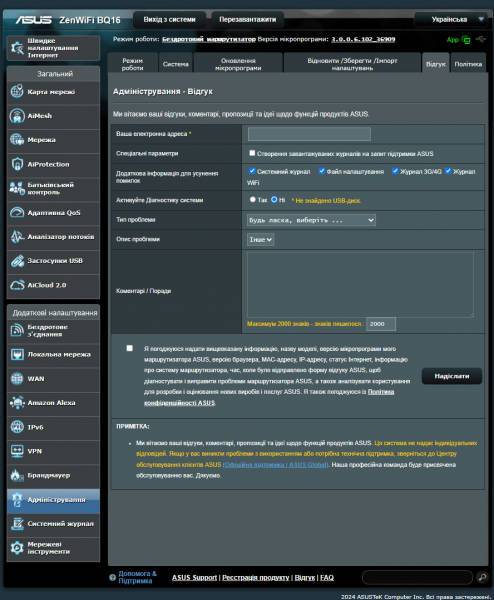The height and width of the screenshot is (600, 494).
Task: Open Відновити/Зберегти/Імпорт налаштувань tab
Action: (x=352, y=64)
